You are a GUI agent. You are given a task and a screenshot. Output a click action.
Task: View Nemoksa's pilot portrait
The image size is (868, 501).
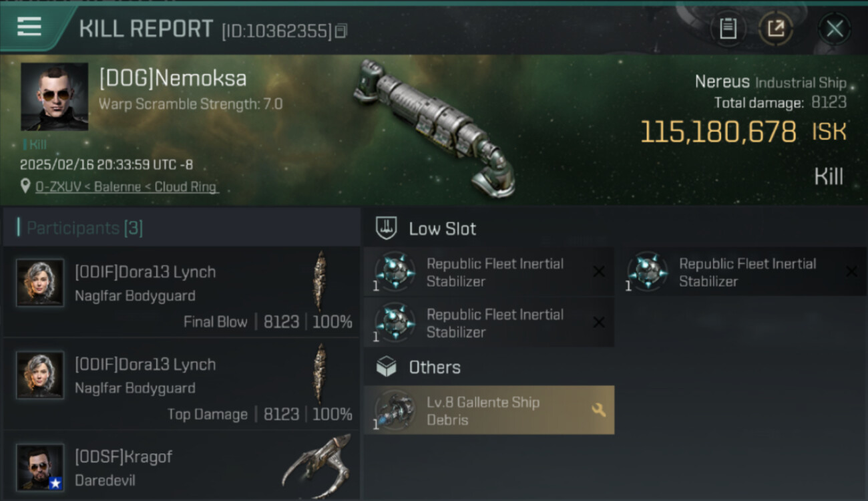click(x=54, y=96)
